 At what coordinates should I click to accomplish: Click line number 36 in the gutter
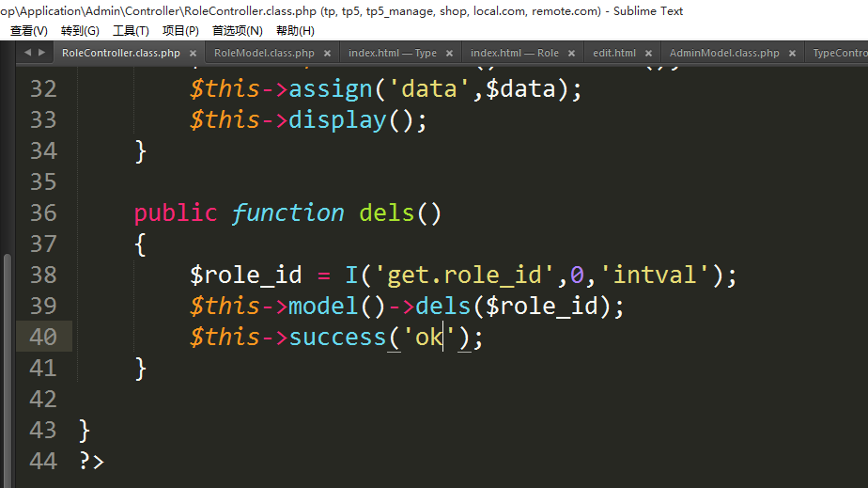pyautogui.click(x=43, y=213)
